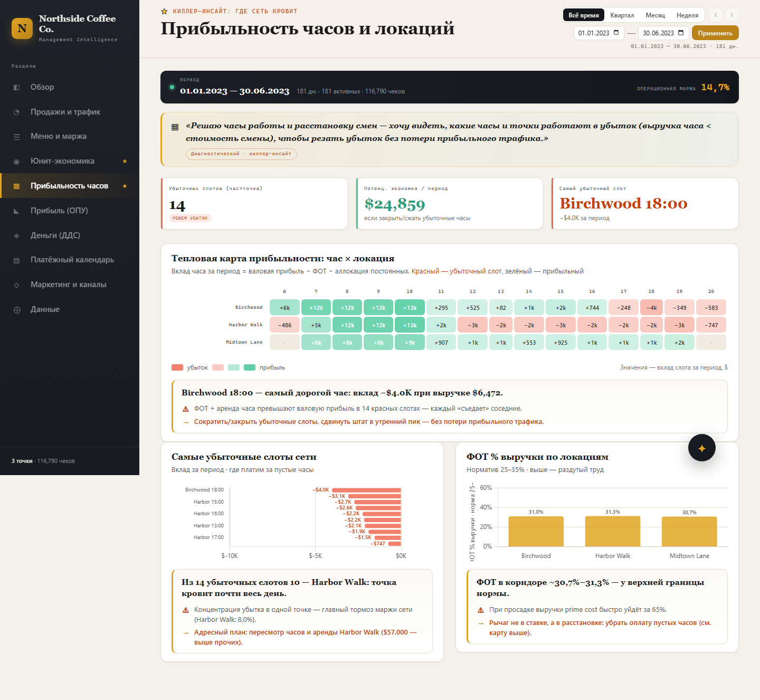Image resolution: width=760 pixels, height=700 pixels.
Task: Click Birchwood hour 11 cell +295
Action: point(441,308)
